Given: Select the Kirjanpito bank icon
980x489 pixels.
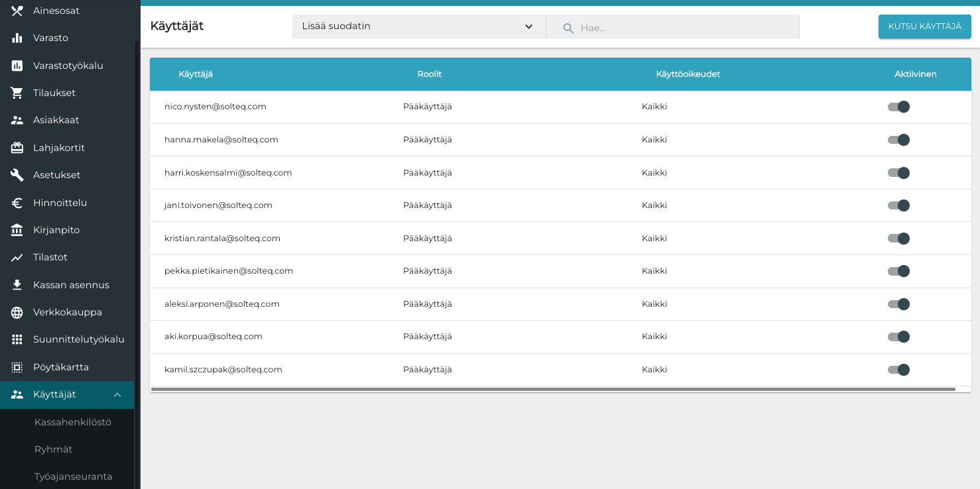Looking at the screenshot, I should [17, 230].
